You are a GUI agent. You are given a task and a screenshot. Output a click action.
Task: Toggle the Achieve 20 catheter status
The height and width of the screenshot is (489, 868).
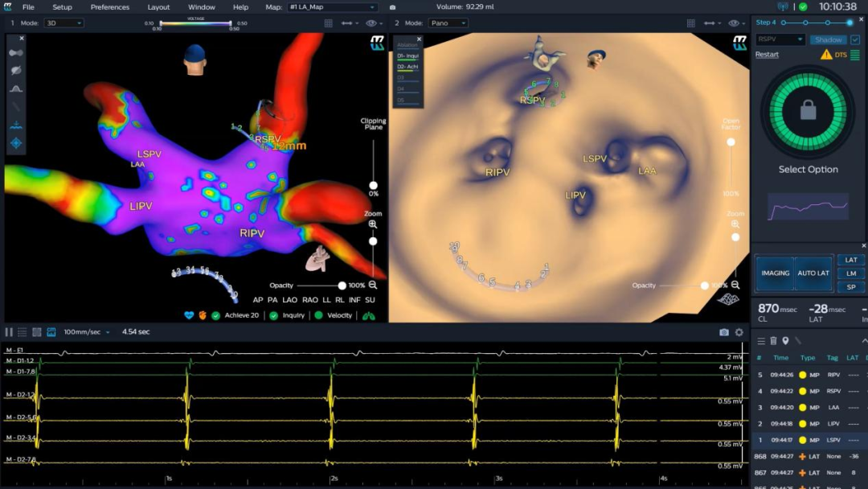(x=215, y=315)
